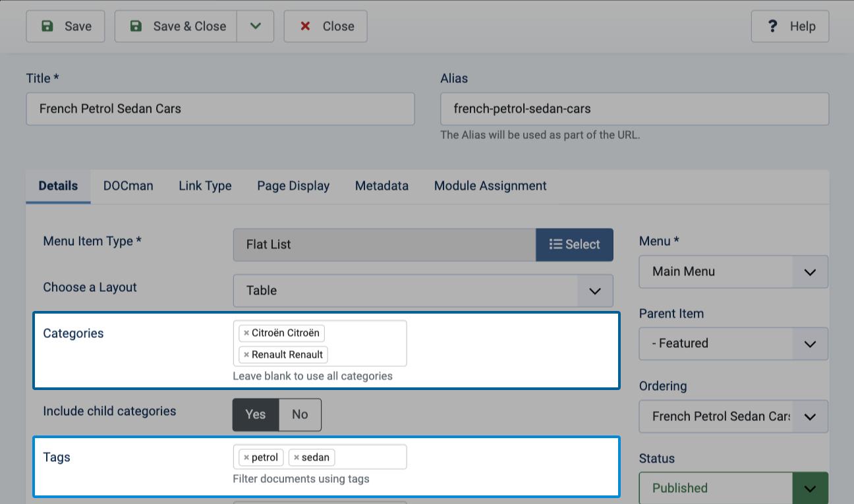Remove the Renault category tag
The image size is (854, 504).
246,355
